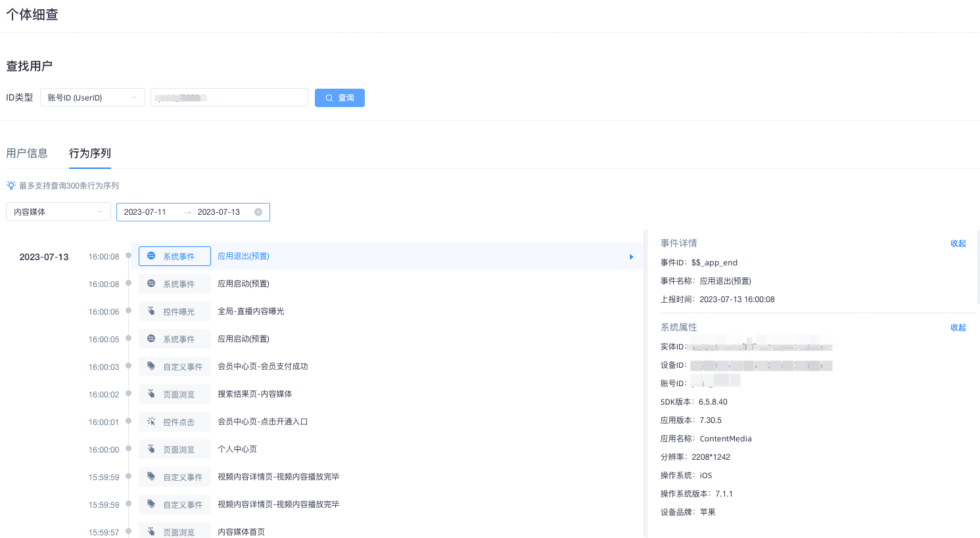Click the arrow icon between the dates
Viewport: 980px width, 538px height.
tap(188, 212)
